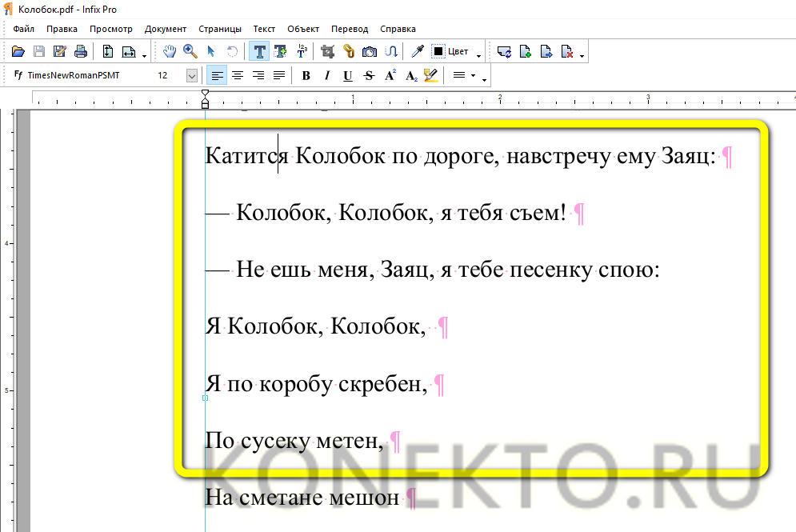
Task: Open the Справка menu
Action: [x=398, y=29]
